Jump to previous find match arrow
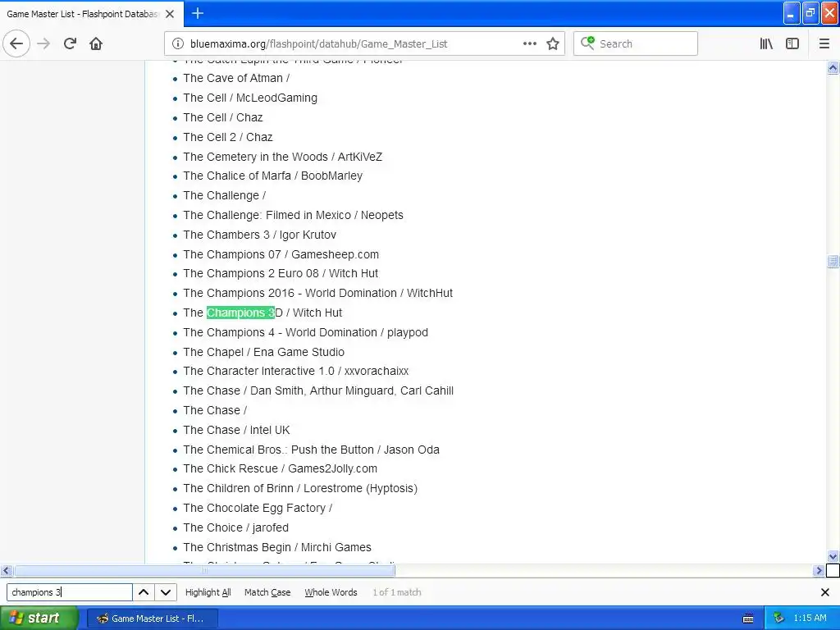This screenshot has width=840, height=630. coord(144,592)
